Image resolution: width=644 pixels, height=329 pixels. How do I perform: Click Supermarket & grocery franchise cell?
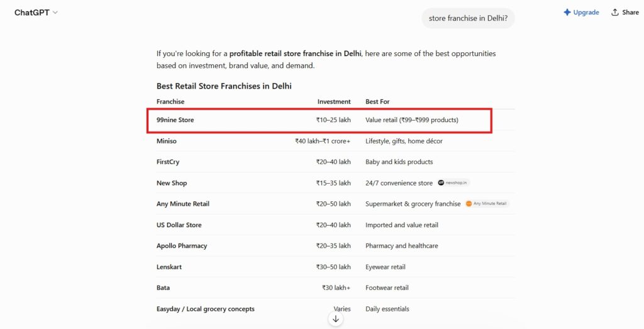413,204
